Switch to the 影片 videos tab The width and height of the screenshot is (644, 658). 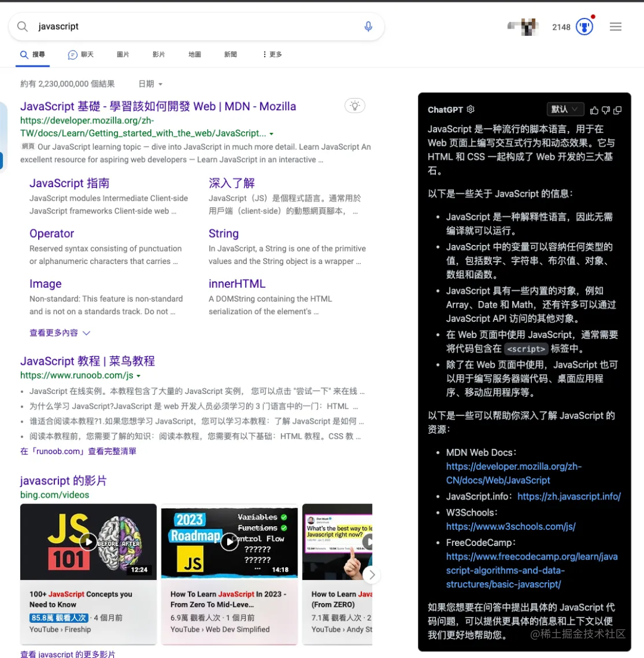point(159,54)
